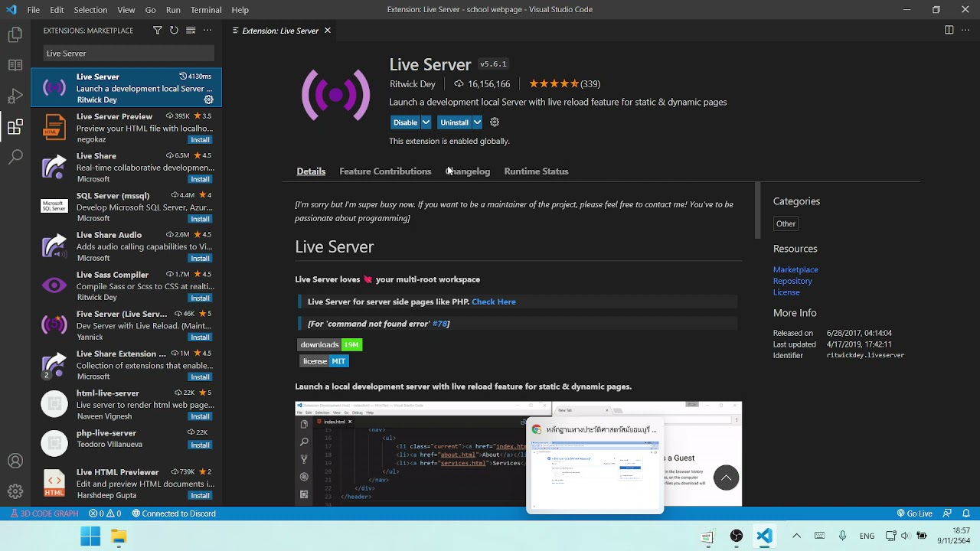Click publisher name Ritwick Dey
Screen dimensions: 980x551
[x=412, y=84]
